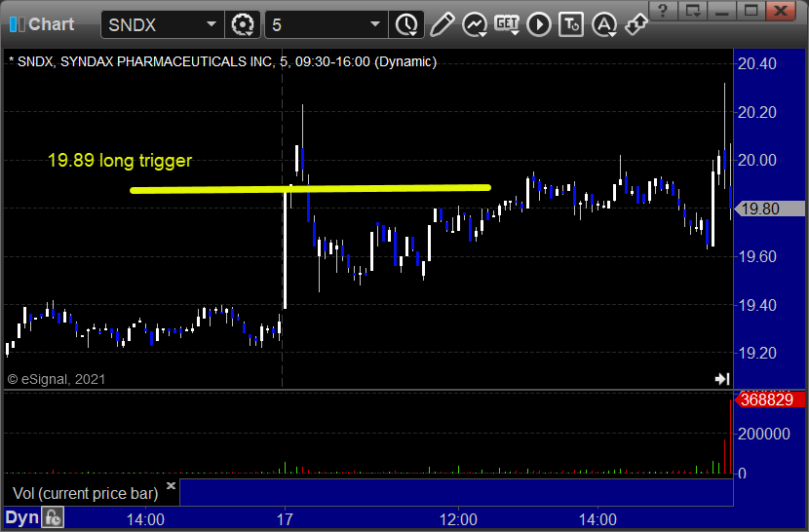Open the studies chart-line icon
809x532 pixels.
[x=474, y=24]
